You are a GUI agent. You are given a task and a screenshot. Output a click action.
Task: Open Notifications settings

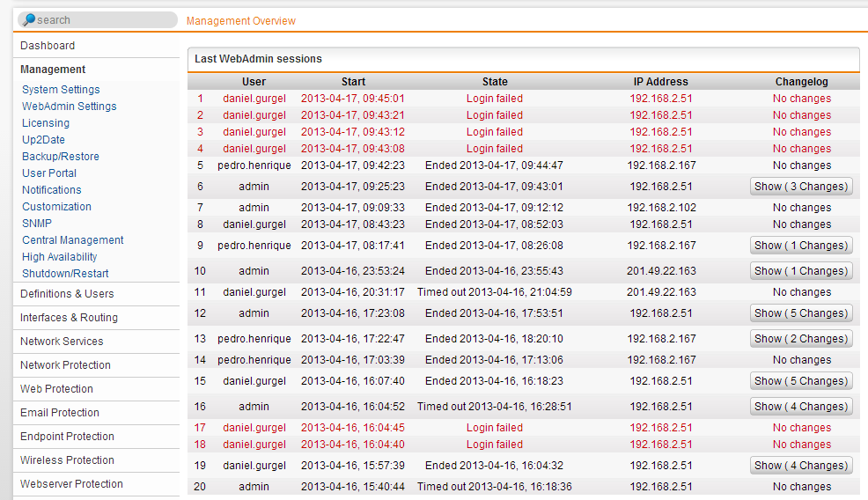51,189
